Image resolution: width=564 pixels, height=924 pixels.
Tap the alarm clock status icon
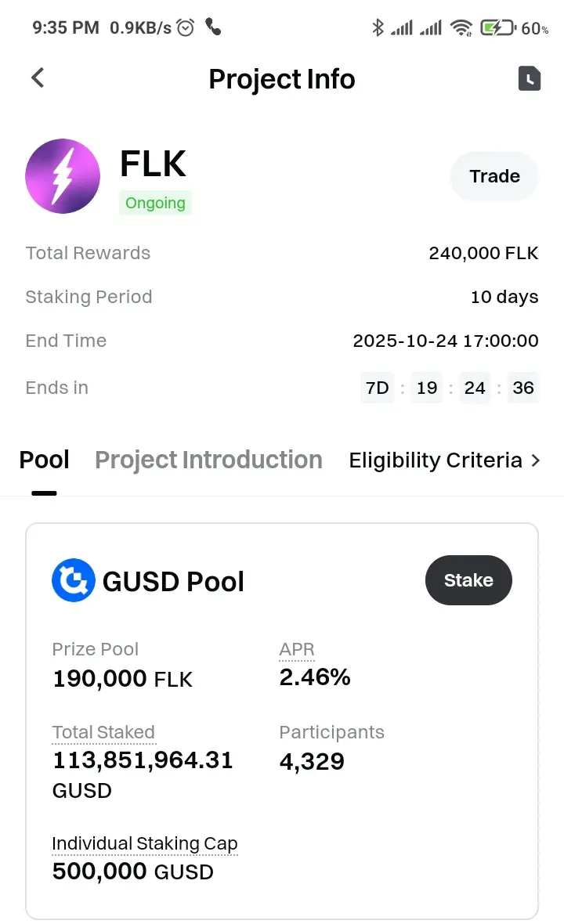(186, 28)
